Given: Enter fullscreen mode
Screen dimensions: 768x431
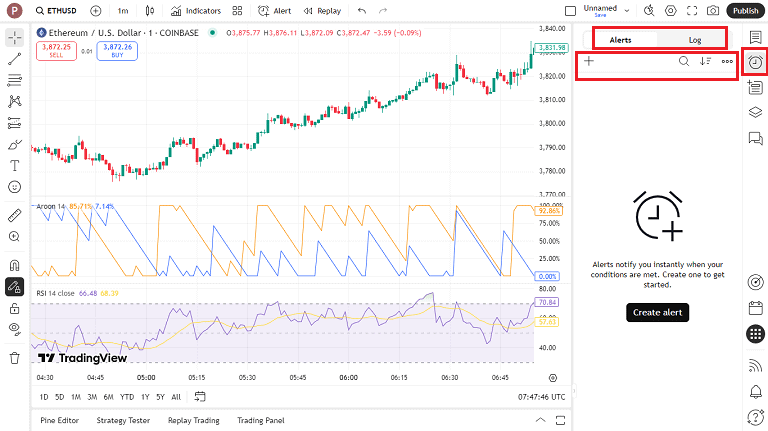Looking at the screenshot, I should coord(692,11).
